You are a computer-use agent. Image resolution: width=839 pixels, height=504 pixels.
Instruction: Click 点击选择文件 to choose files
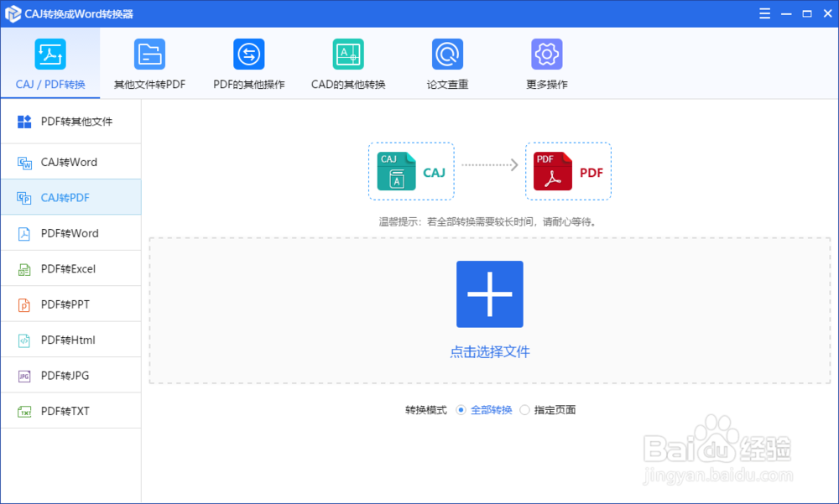[x=489, y=351]
